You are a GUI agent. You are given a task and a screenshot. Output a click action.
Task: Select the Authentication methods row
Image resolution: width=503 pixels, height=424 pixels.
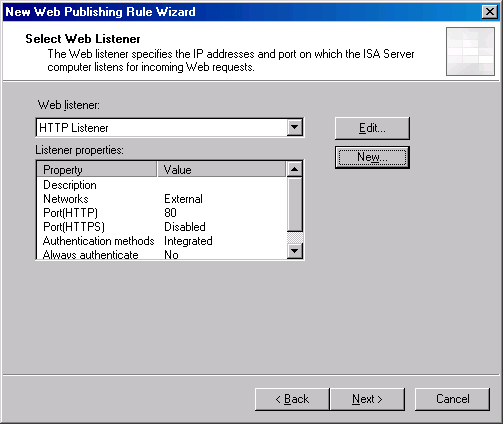tap(162, 241)
